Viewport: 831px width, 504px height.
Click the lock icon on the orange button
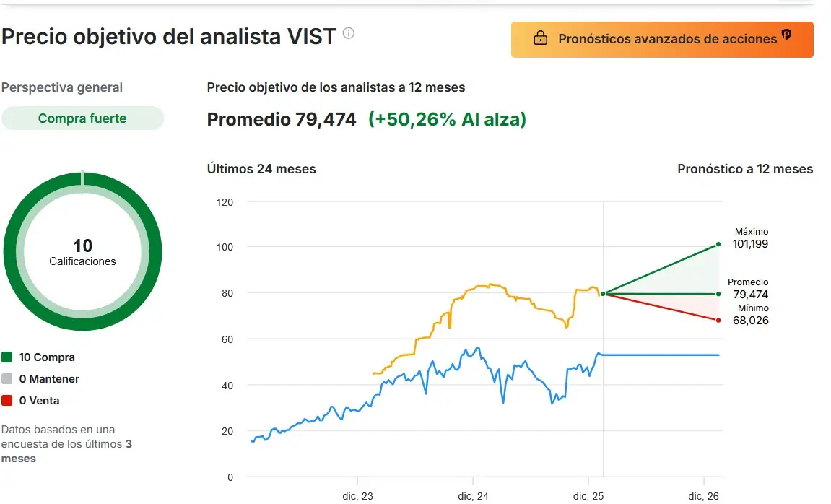(x=540, y=39)
